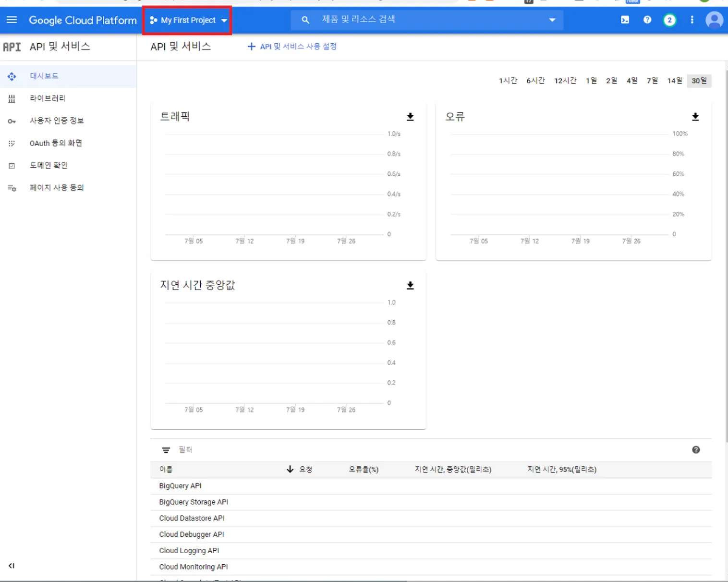
Task: Sort by 지연 시간, 95%(밀리초) column
Action: (x=562, y=470)
